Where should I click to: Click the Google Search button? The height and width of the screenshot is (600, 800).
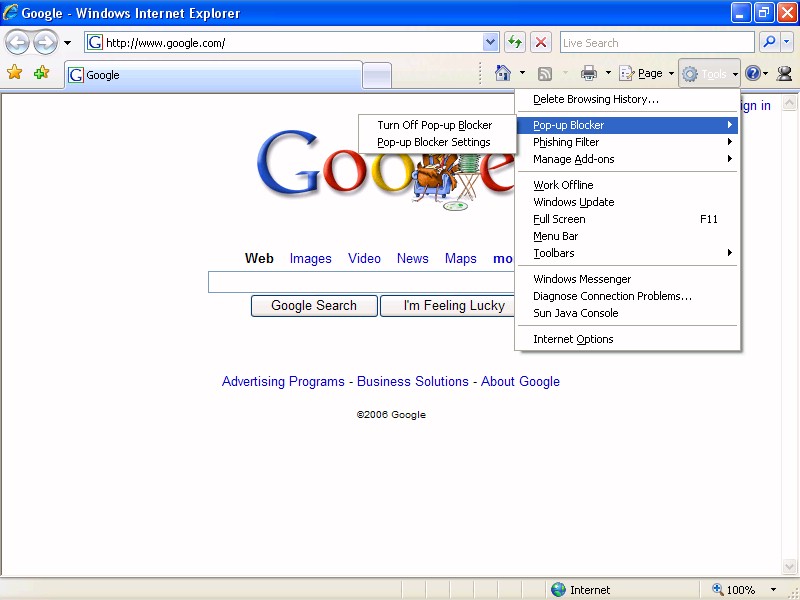314,306
